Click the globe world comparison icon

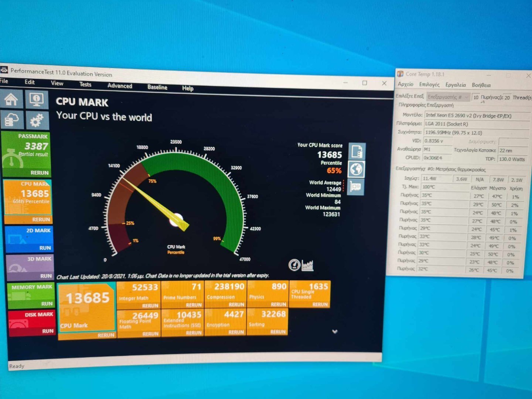[356, 169]
